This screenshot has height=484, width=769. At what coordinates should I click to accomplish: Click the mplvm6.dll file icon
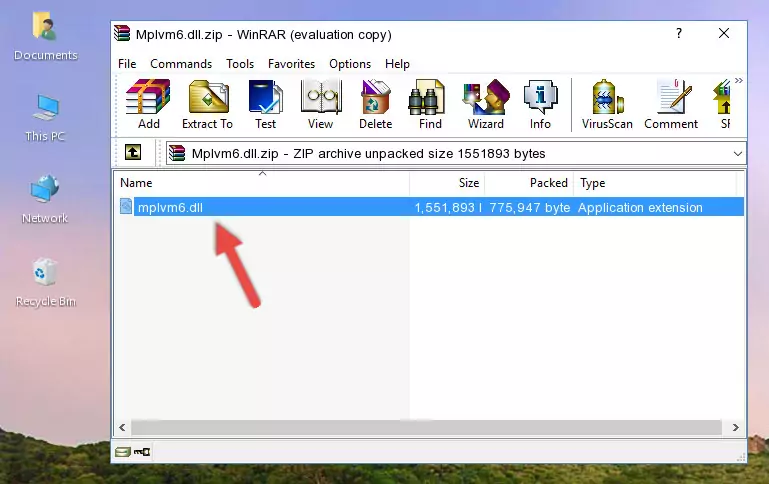(x=126, y=206)
